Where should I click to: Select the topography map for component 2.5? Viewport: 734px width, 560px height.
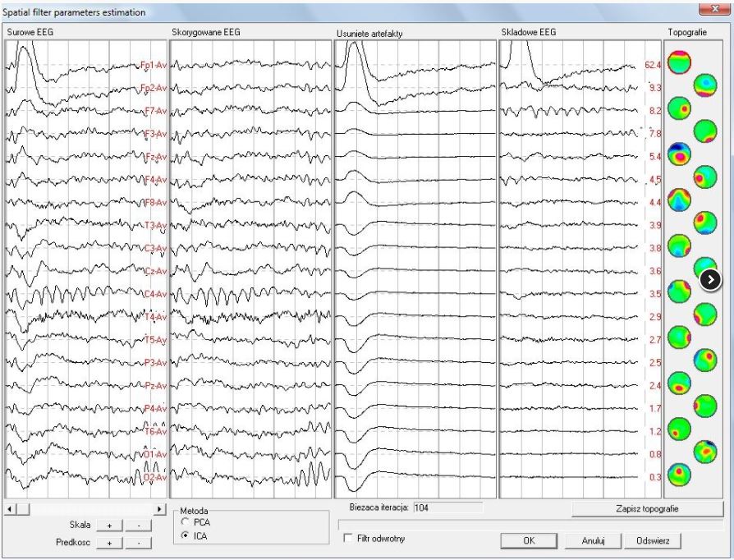[705, 360]
